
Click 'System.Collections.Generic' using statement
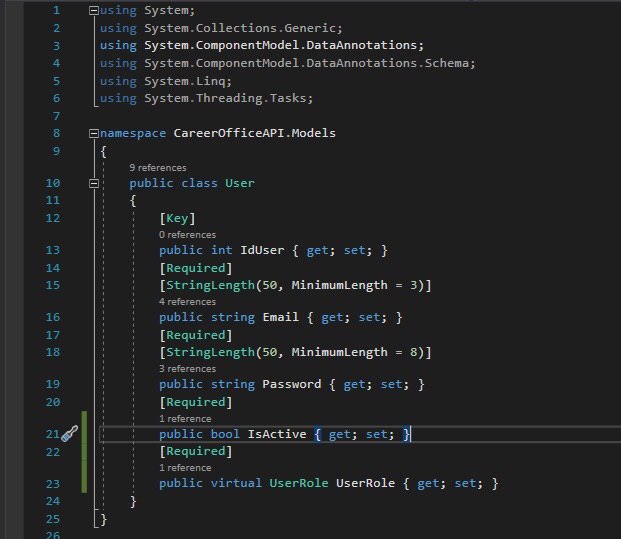click(x=221, y=28)
